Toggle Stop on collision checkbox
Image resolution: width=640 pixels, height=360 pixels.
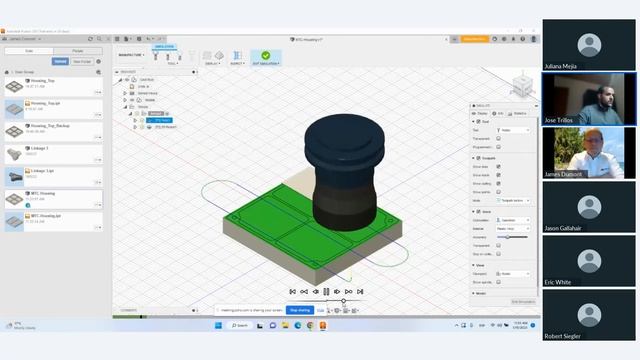498,254
